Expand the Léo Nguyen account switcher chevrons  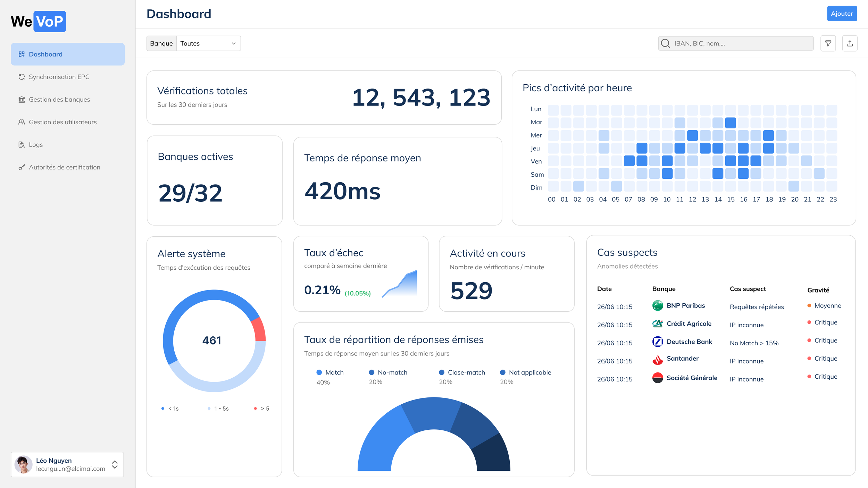tap(115, 464)
